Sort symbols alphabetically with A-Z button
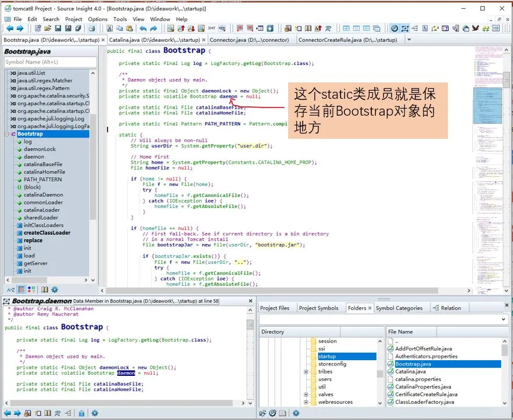513x420 pixels. (x=11, y=289)
